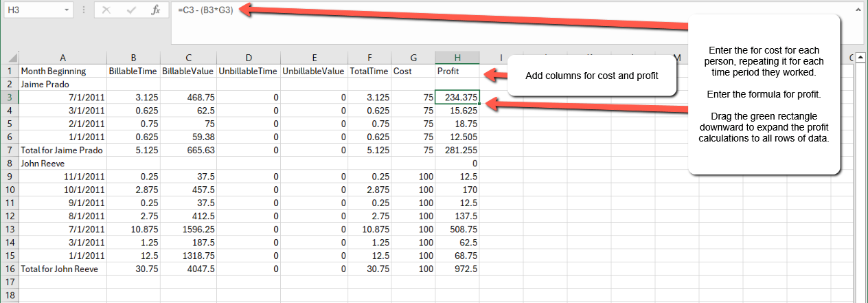Select the Jaime Prado name cell
Viewport: 868px width, 303px height.
point(62,84)
